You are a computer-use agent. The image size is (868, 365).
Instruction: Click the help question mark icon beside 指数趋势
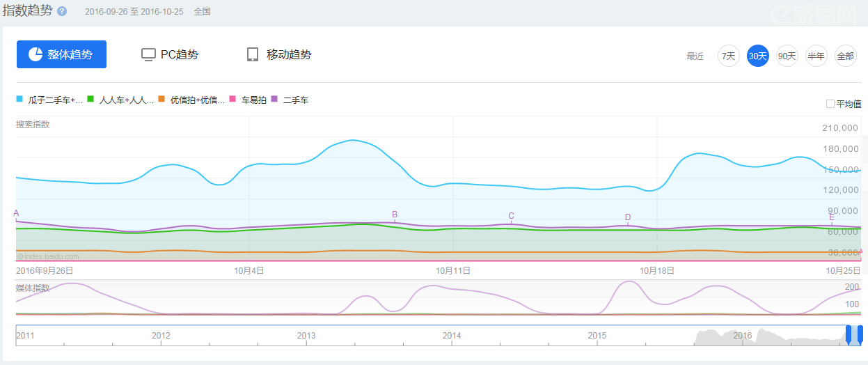click(62, 12)
